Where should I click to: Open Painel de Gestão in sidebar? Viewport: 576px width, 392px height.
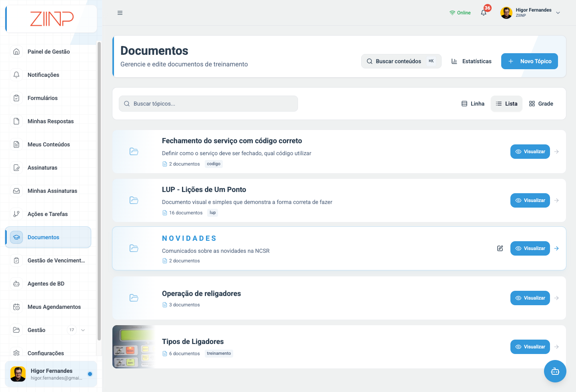[x=48, y=52]
